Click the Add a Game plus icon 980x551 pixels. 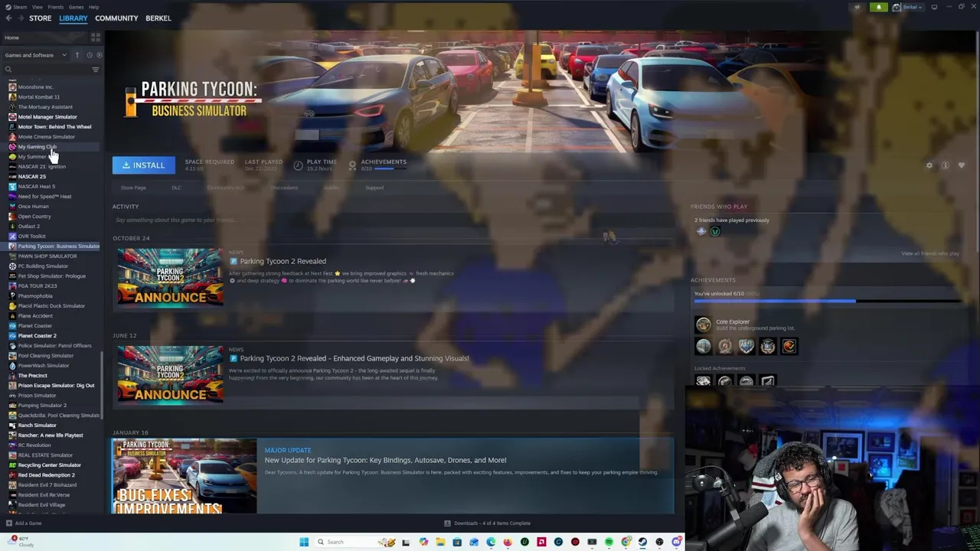pyautogui.click(x=9, y=523)
